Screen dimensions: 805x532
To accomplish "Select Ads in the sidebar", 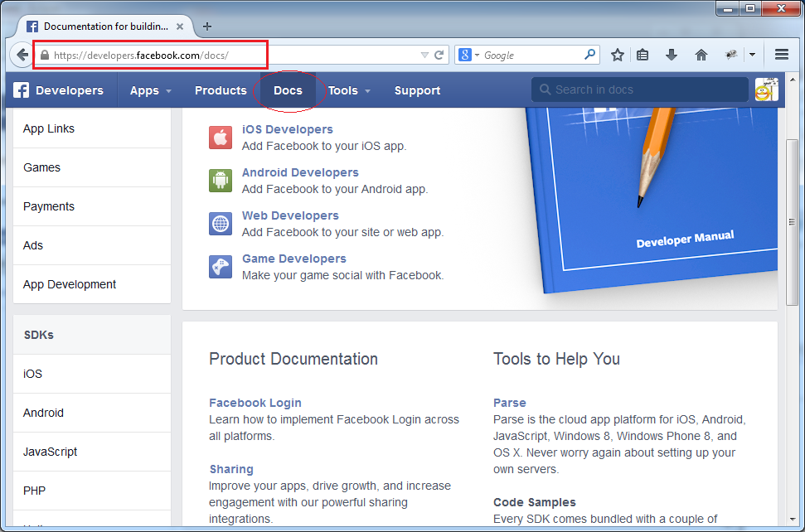I will pos(92,246).
